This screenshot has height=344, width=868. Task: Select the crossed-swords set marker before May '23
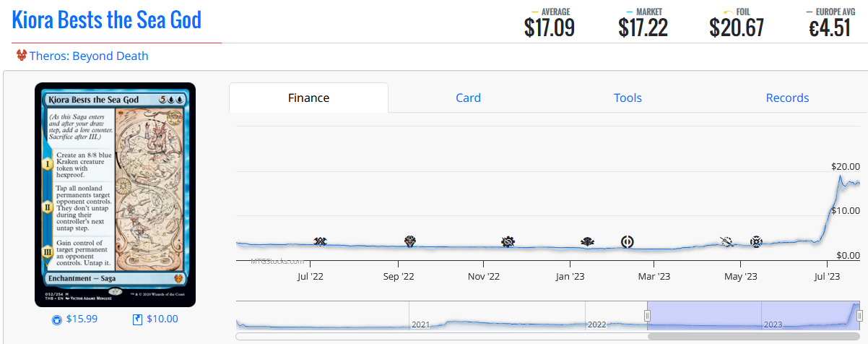(x=727, y=241)
